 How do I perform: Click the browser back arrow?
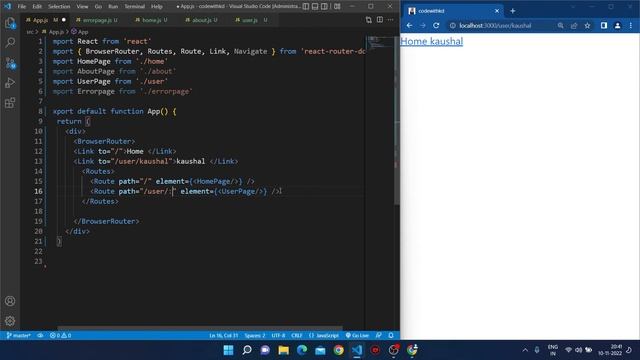(409, 25)
